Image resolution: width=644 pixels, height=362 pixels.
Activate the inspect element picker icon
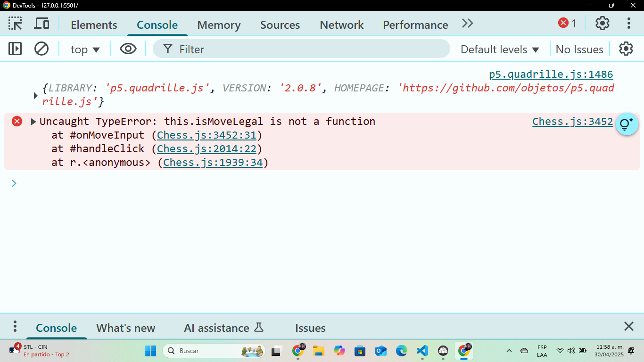[15, 24]
